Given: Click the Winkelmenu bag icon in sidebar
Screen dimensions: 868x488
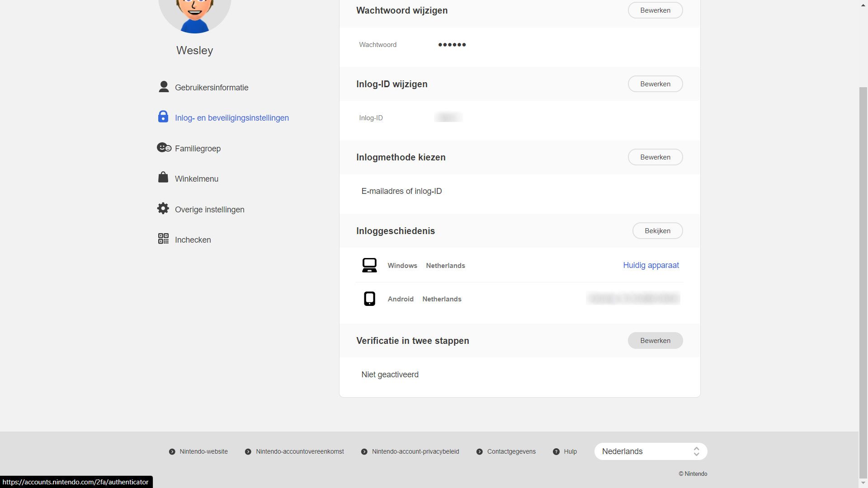Looking at the screenshot, I should pyautogui.click(x=162, y=178).
